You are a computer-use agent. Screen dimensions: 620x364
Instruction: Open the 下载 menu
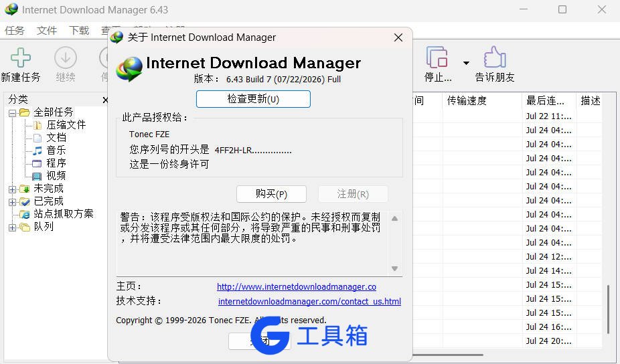click(x=79, y=30)
